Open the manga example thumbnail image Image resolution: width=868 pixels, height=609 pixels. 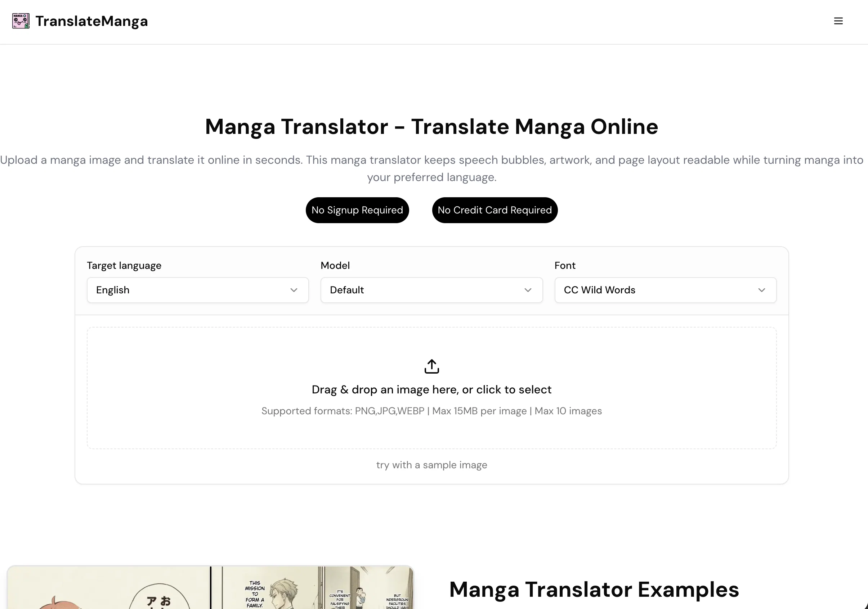(211, 587)
